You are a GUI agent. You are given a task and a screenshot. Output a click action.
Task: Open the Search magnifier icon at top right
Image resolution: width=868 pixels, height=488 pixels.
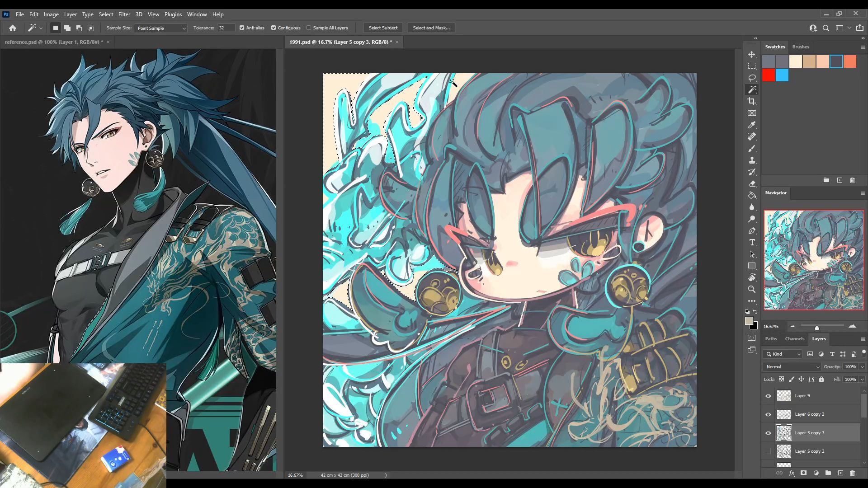point(826,28)
